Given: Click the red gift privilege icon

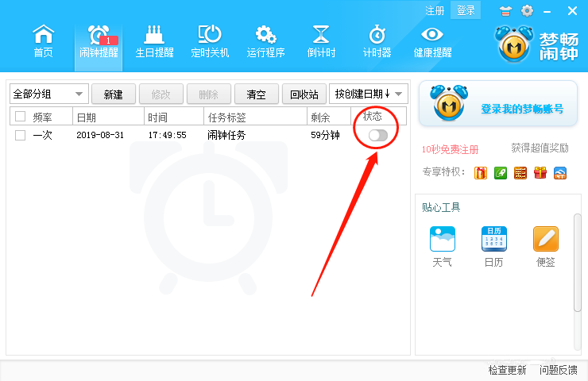Looking at the screenshot, I should pos(540,173).
